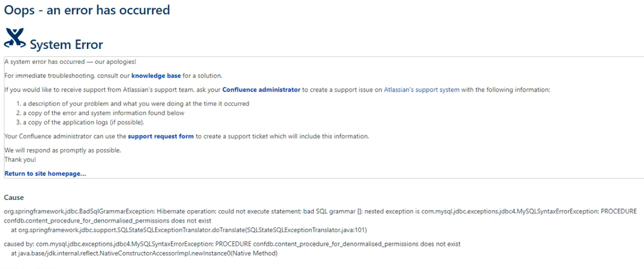Image resolution: width=644 pixels, height=269 pixels.
Task: Click the BadSqlGrammarException error line
Action: (x=320, y=212)
